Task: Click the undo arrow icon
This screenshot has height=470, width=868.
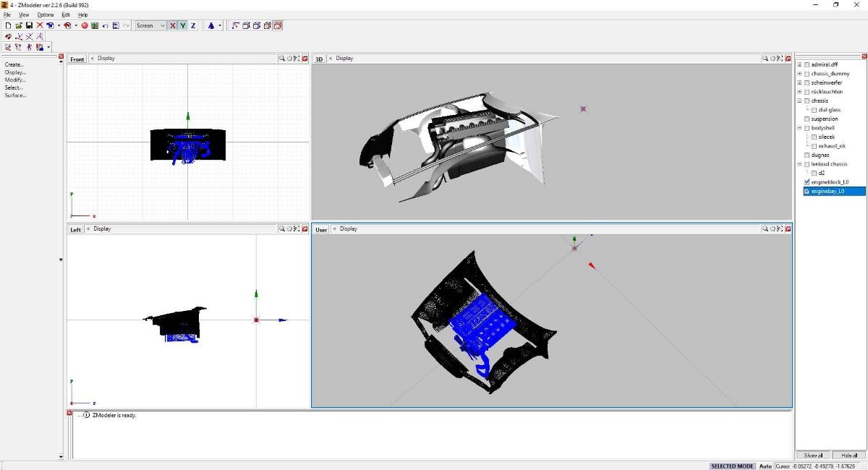Action: pyautogui.click(x=105, y=25)
